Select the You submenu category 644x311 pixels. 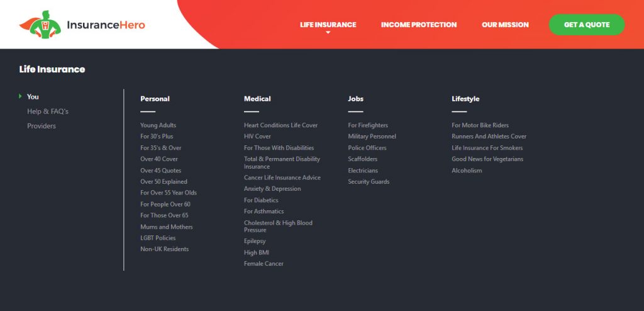click(33, 97)
